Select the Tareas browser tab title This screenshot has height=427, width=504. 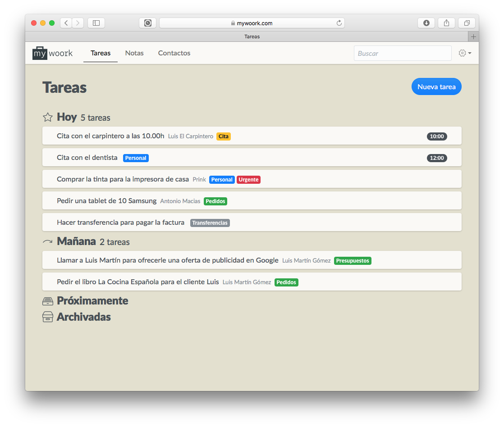click(x=252, y=36)
